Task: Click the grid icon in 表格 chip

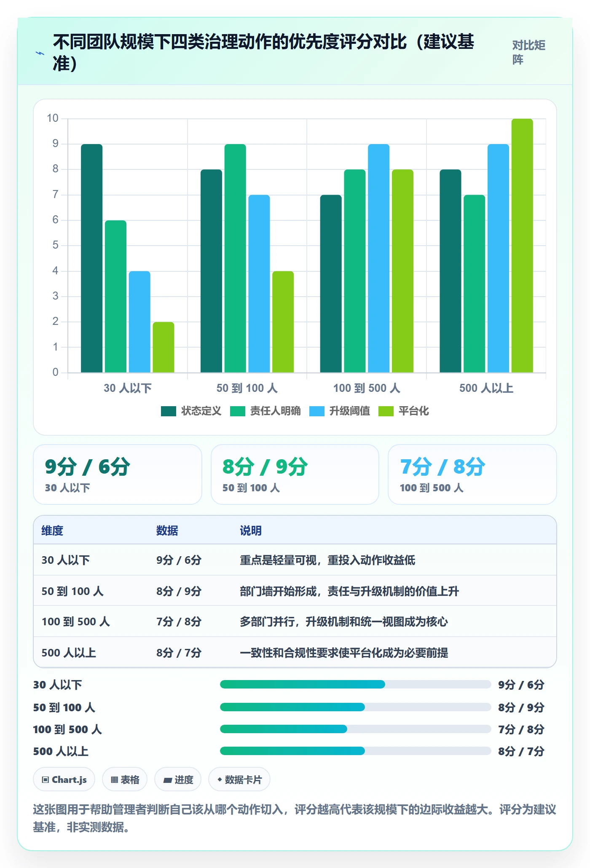Action: click(114, 780)
